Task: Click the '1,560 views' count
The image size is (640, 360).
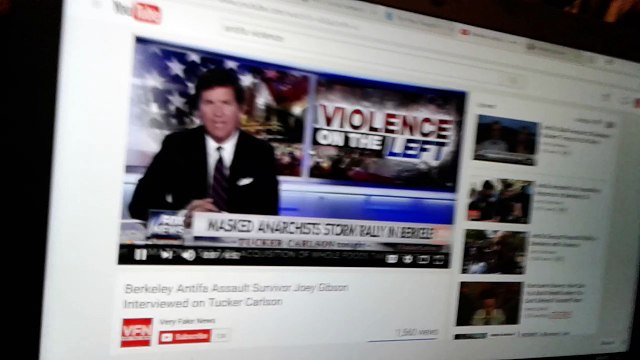Action: pos(417,332)
